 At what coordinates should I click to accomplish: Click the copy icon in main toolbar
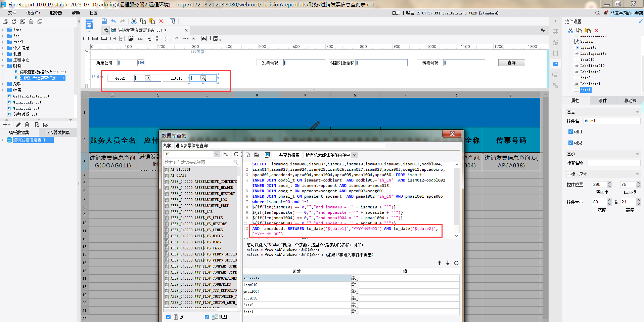coord(143,21)
